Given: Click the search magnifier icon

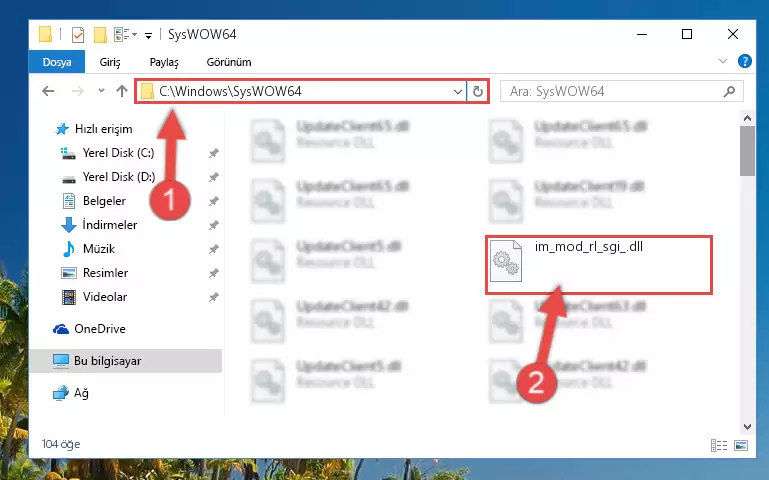Looking at the screenshot, I should click(729, 91).
